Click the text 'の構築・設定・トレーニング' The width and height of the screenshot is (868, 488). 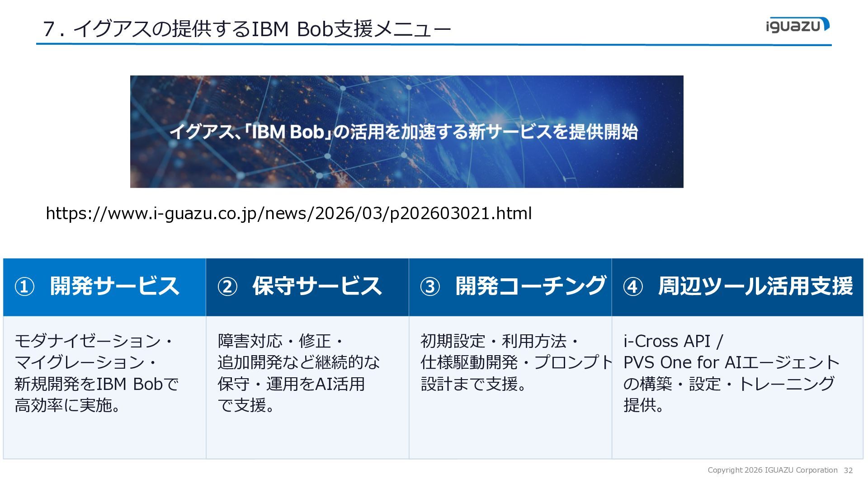click(729, 384)
